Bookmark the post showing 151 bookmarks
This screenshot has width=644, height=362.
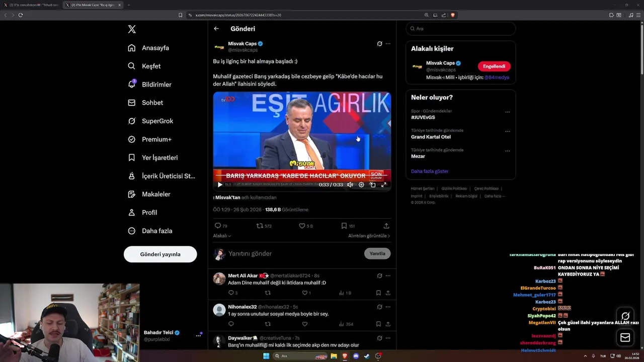[x=348, y=226]
